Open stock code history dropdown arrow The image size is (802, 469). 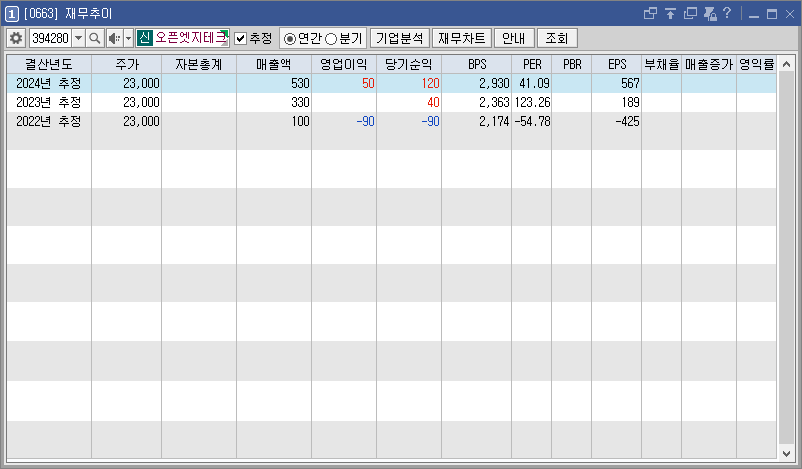[x=78, y=38]
